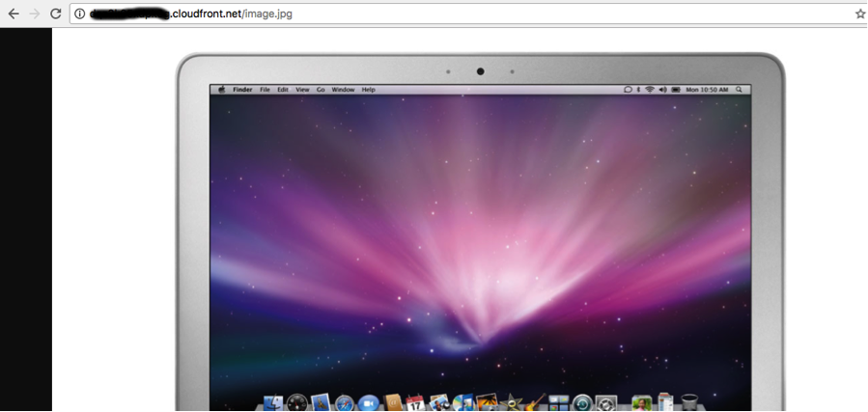Reload the cloudfront image page
Viewport: 868px width, 412px height.
55,14
